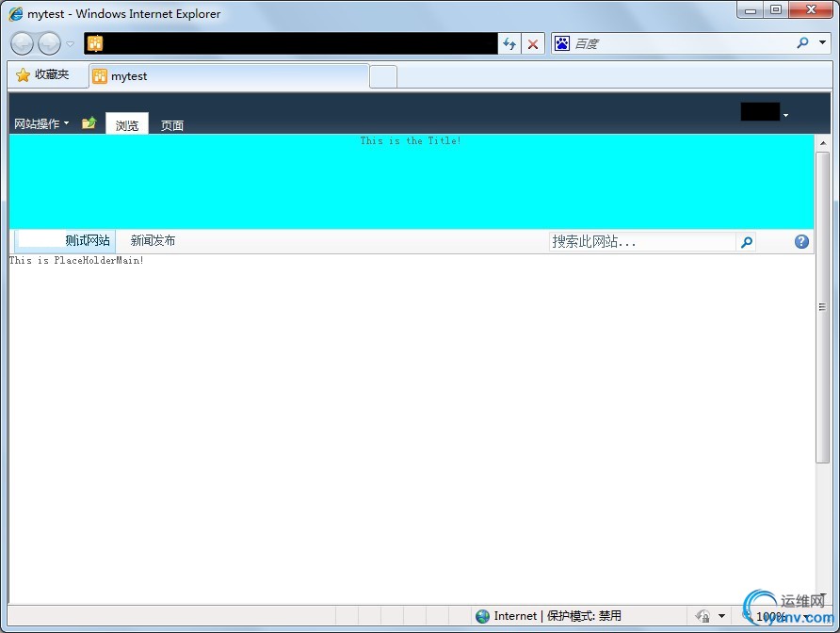Open the user account dropdown arrow
This screenshot has height=633, width=840.
(785, 115)
